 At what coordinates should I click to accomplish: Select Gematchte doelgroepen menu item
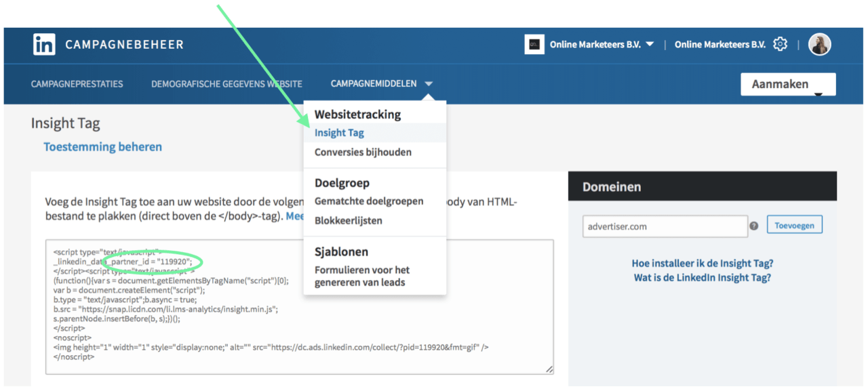pos(369,201)
